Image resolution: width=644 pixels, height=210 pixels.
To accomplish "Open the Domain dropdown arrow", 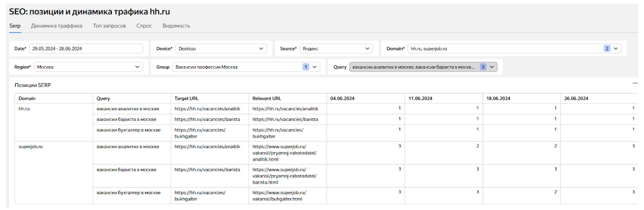I will click(x=616, y=48).
